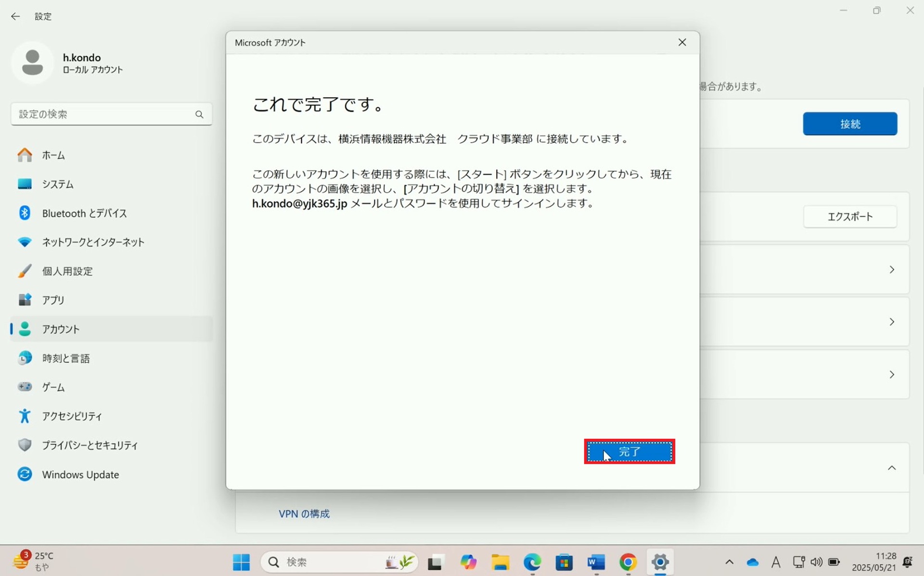The width and height of the screenshot is (924, 576).
Task: Open the VPN の構成 link
Action: click(x=304, y=514)
